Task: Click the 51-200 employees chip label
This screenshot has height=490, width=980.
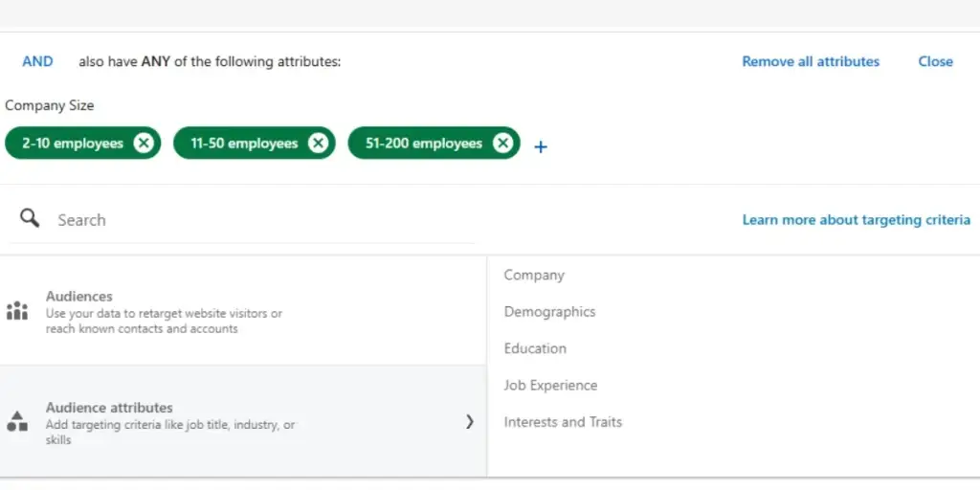Action: pos(424,144)
